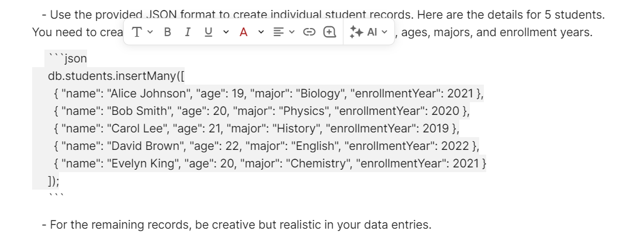Click the text style T icon

click(137, 32)
